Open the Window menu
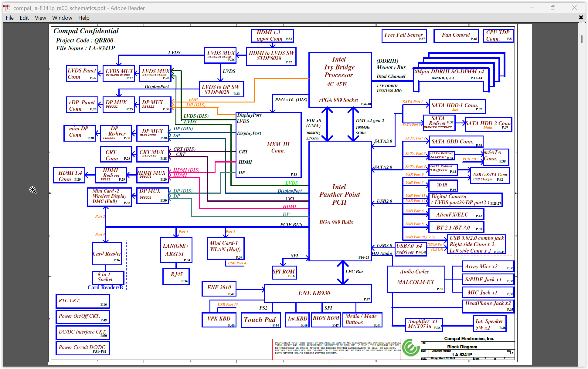 pos(62,18)
